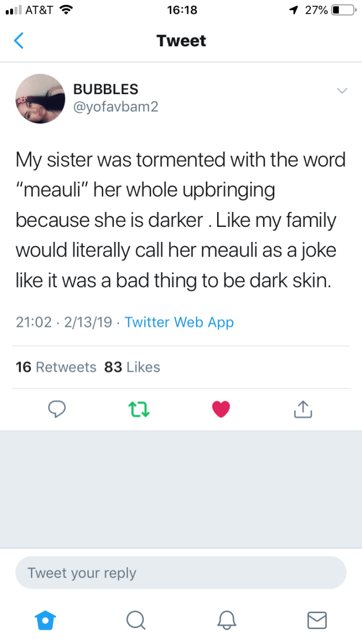Open the Notifications bell tab

point(226,619)
